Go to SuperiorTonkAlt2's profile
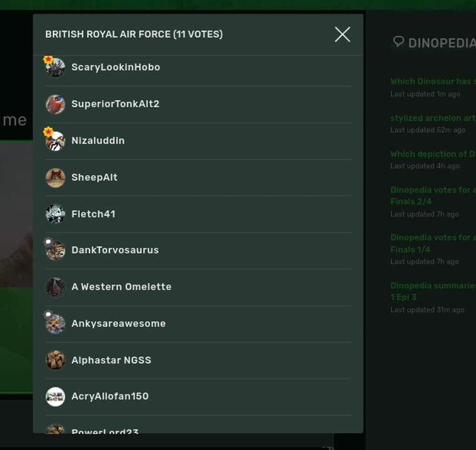This screenshot has height=450, width=476. click(x=115, y=104)
